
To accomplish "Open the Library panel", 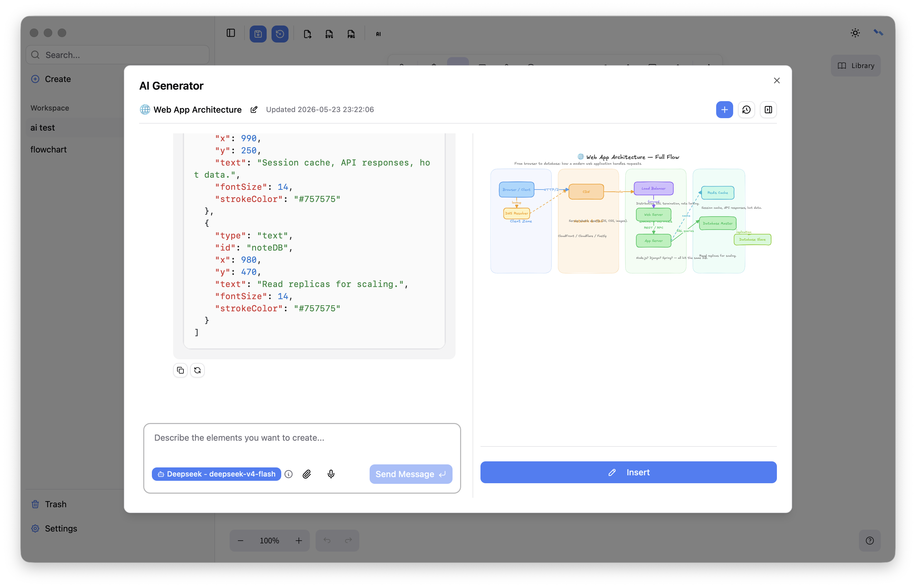I will tap(856, 66).
